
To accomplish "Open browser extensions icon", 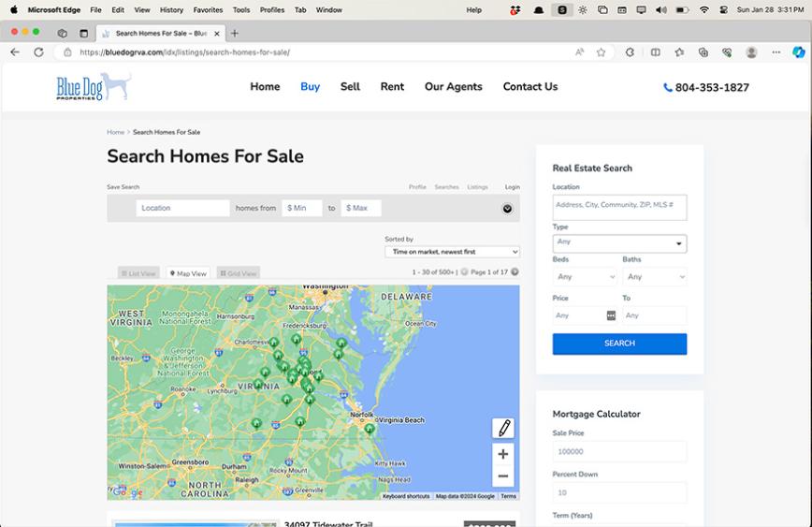I will point(630,52).
